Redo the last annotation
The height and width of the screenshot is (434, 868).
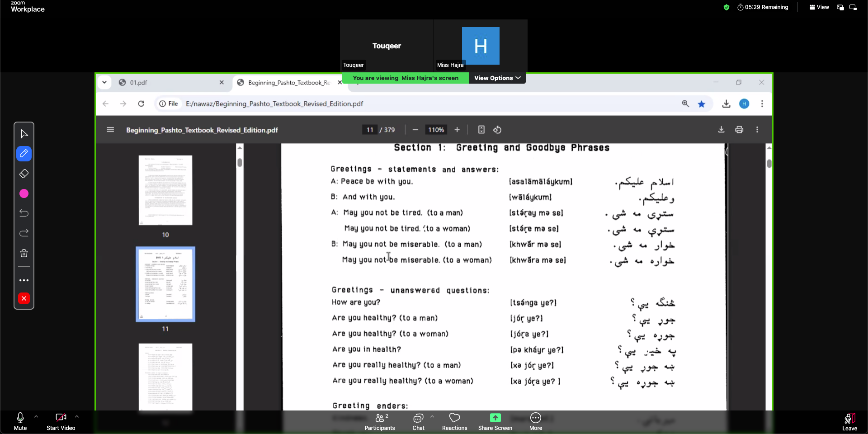[24, 233]
